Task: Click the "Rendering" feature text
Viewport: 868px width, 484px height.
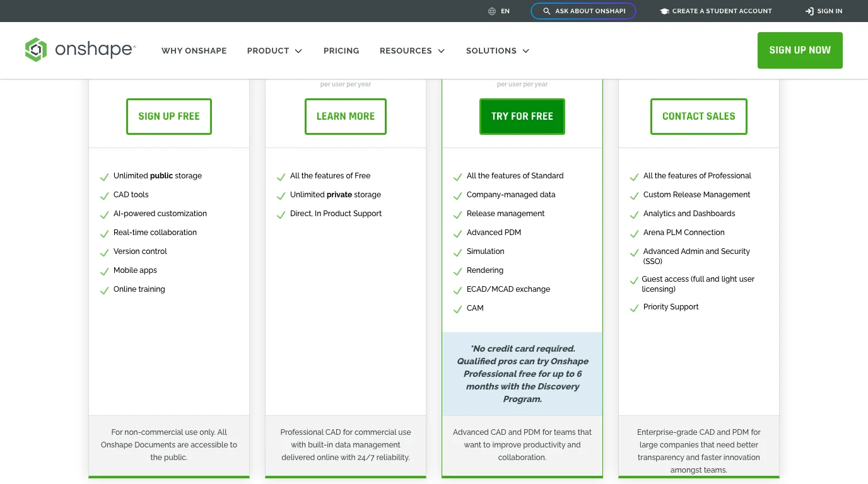Action: click(485, 270)
